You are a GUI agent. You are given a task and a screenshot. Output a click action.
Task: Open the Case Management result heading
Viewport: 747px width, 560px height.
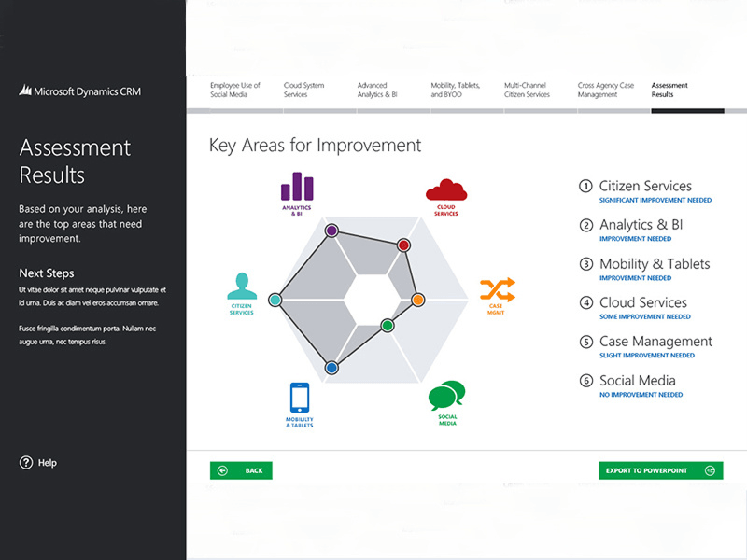pyautogui.click(x=656, y=342)
